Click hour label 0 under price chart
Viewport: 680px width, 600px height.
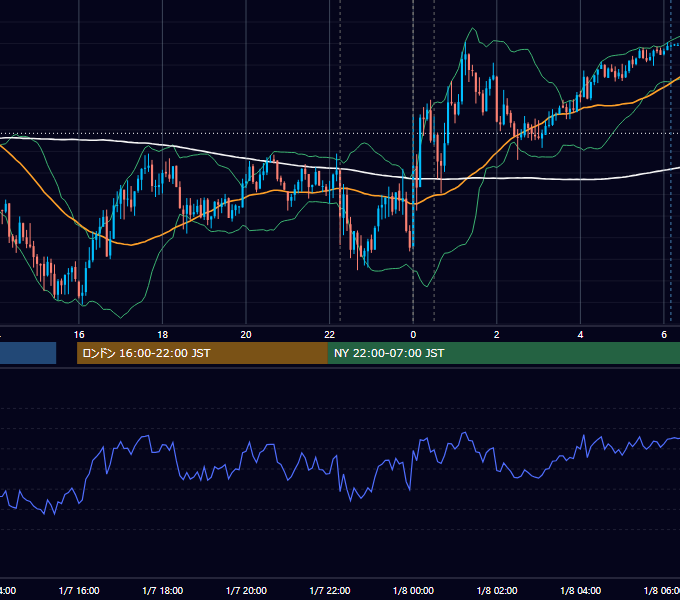tap(413, 335)
